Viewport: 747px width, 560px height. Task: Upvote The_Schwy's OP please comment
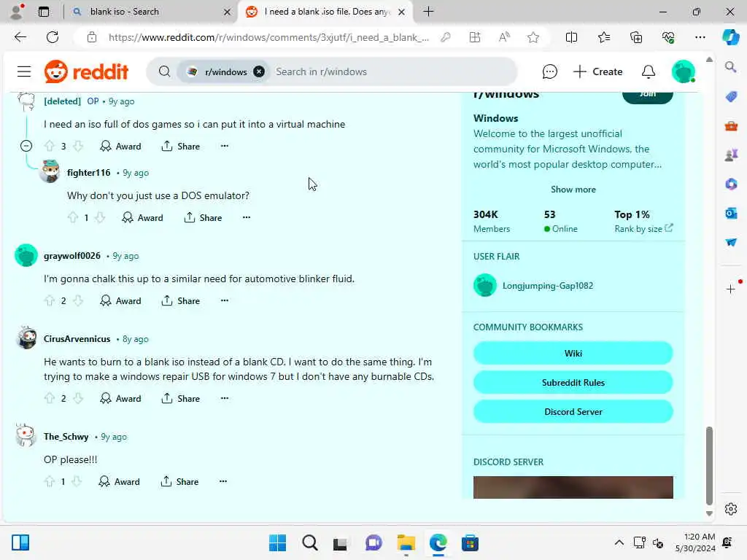(49, 481)
